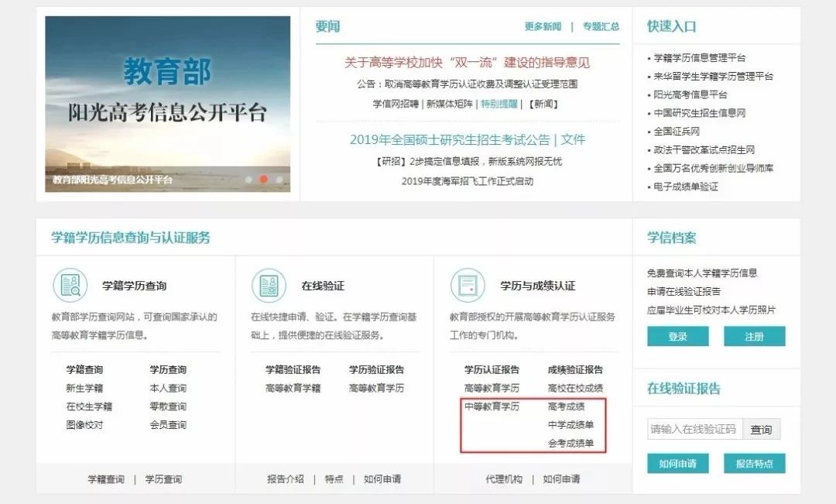Click the 学历与成绩认证 certificate icon
This screenshot has height=504, width=836.
point(468,286)
